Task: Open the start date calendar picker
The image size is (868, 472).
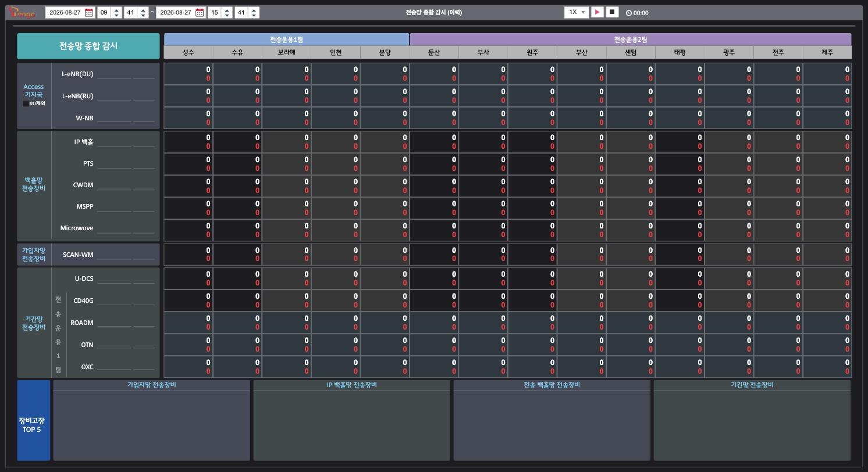Action: [x=88, y=12]
